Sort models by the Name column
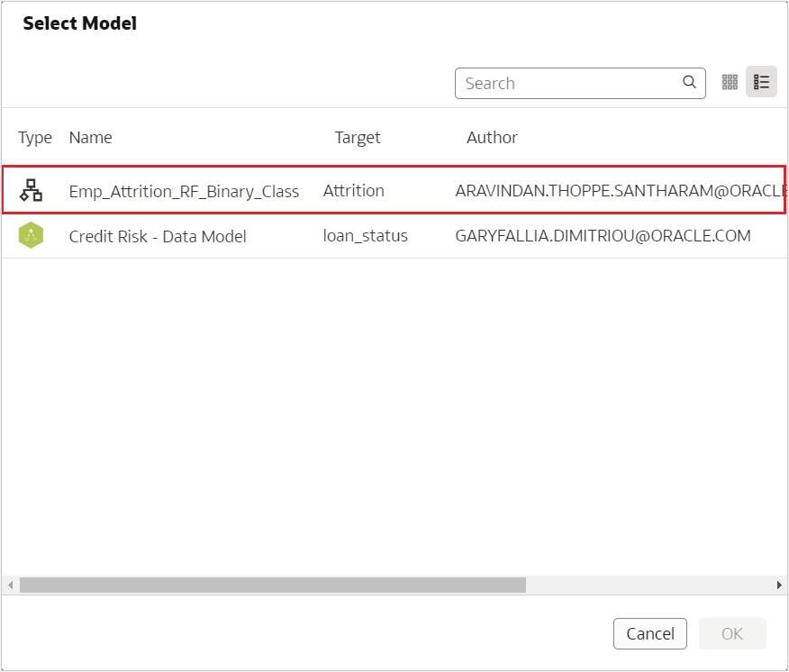Screen dimensions: 789x672 pos(90,137)
